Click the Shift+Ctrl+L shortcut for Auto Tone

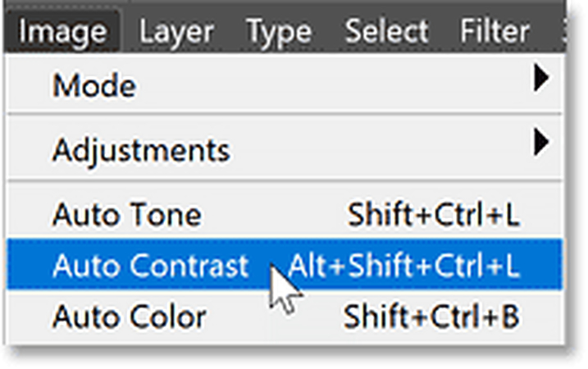pos(434,216)
